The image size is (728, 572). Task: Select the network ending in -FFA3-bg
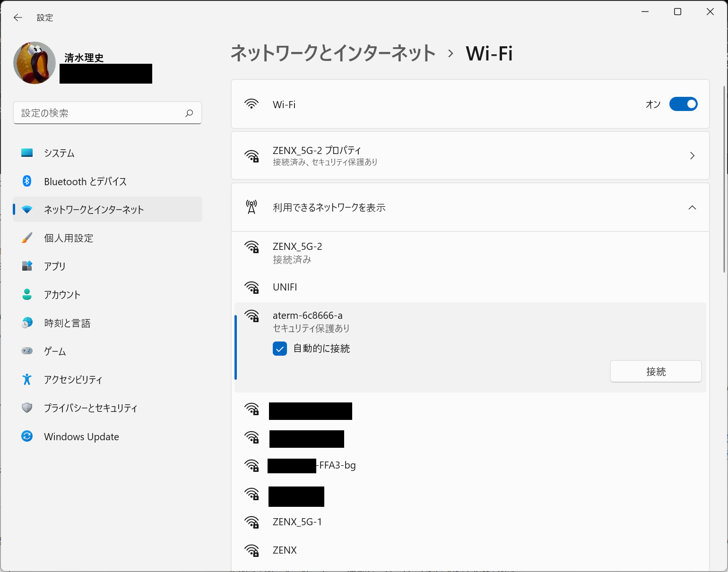coord(470,465)
